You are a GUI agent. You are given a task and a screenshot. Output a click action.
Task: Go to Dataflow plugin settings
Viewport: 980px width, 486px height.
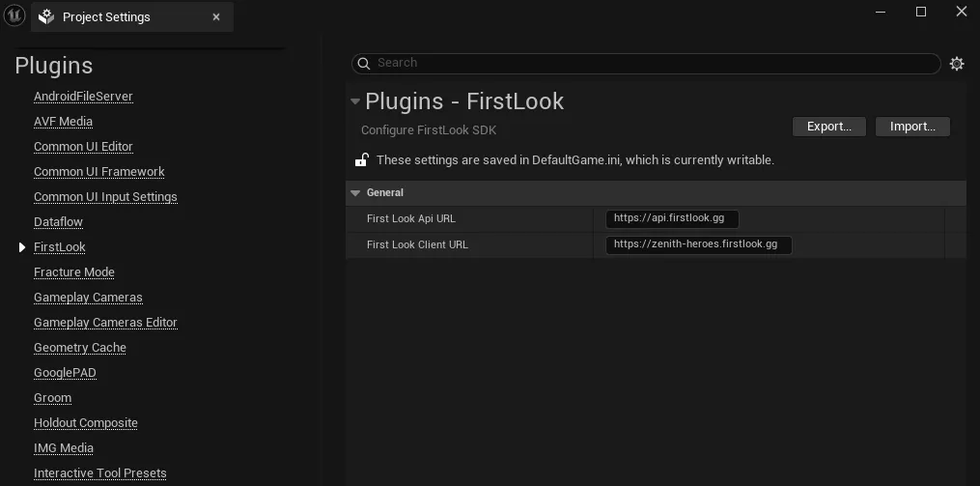[x=58, y=222]
